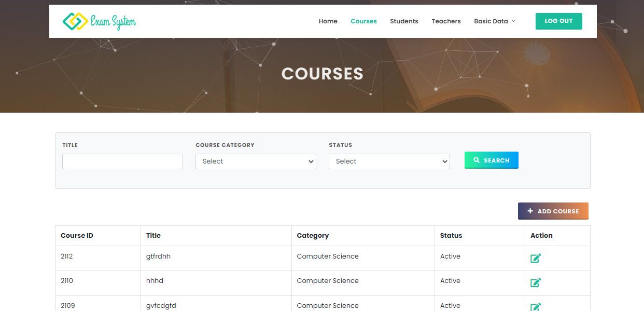
Task: Click the Log Out button
Action: [x=558, y=21]
